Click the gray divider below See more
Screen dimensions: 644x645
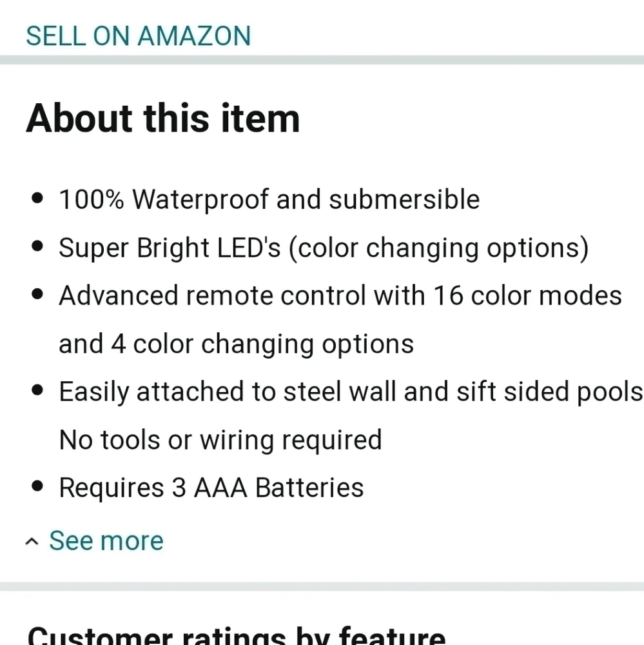(x=322, y=587)
